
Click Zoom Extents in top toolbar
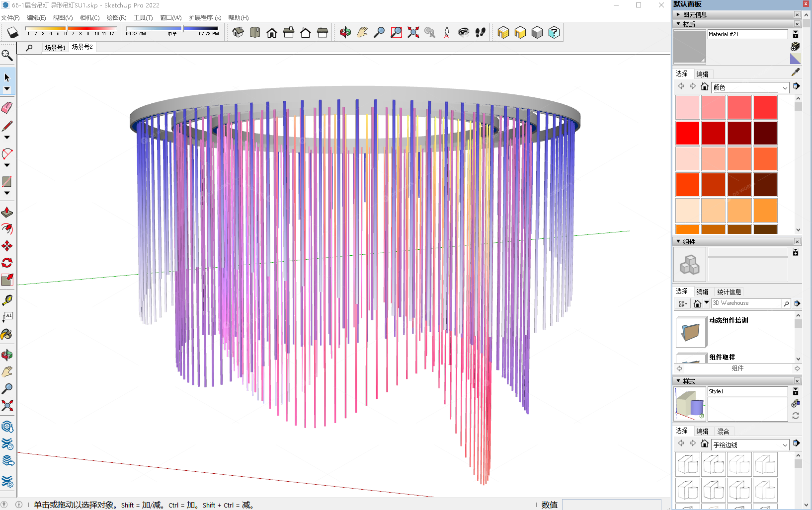[x=413, y=33]
